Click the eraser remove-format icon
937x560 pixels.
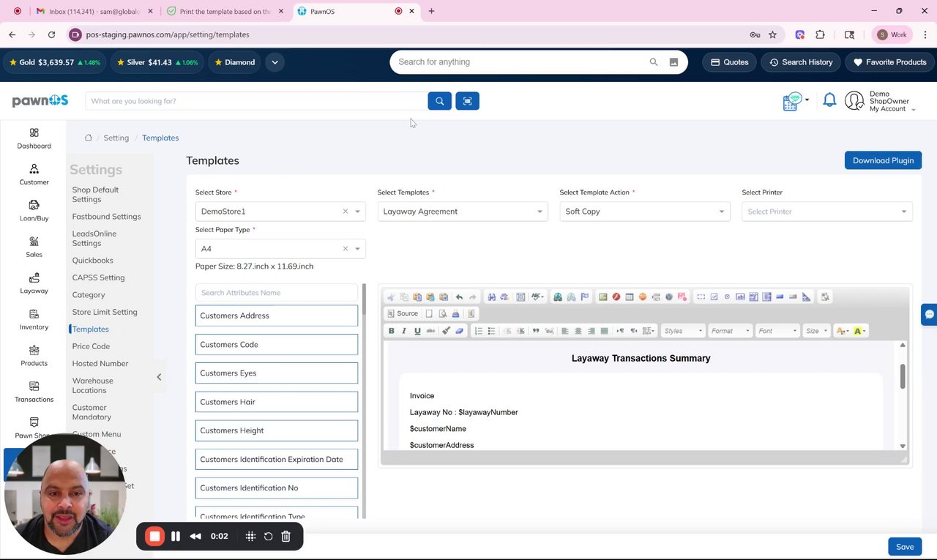pos(459,331)
